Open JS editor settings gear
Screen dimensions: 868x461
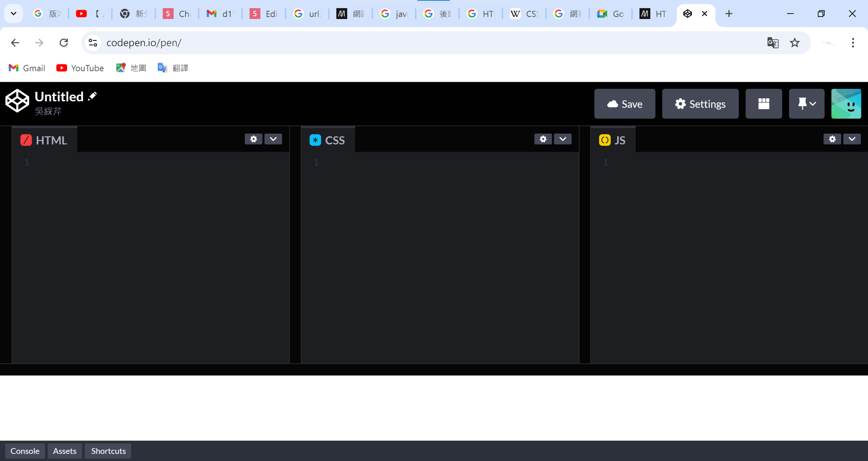tap(832, 139)
